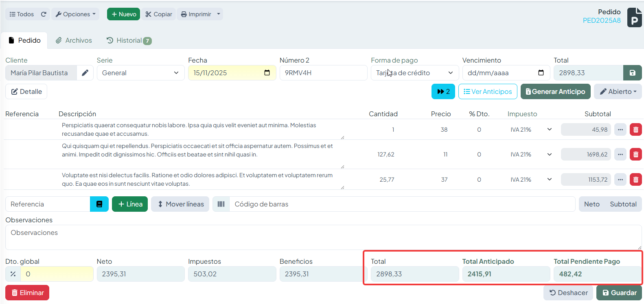Click the Imprimir button
This screenshot has width=644, height=304.
click(196, 14)
